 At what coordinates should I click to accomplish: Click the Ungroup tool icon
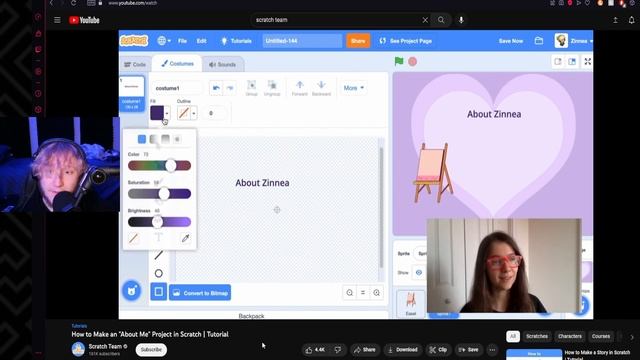[272, 88]
